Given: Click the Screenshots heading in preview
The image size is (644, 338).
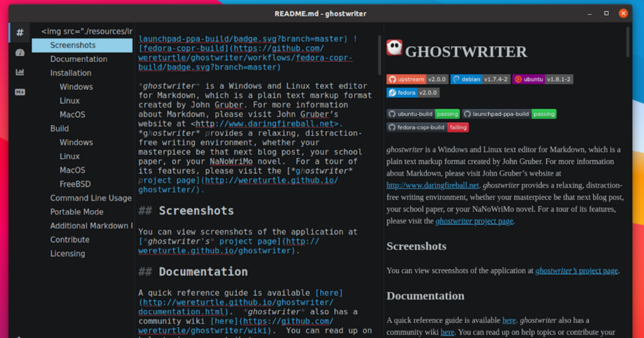Looking at the screenshot, I should 416,246.
